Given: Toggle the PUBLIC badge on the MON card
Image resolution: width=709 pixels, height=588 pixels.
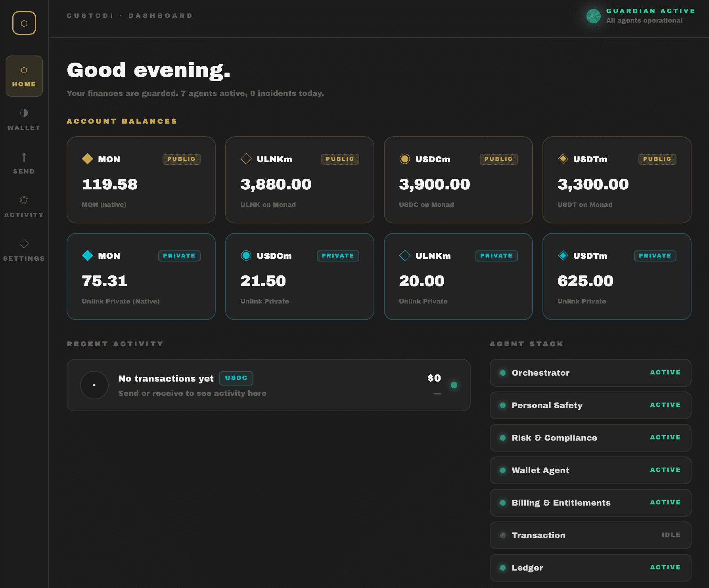Looking at the screenshot, I should coord(181,159).
